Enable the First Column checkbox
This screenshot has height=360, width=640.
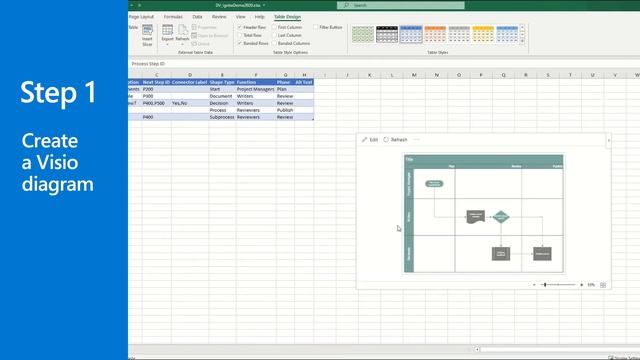tap(274, 27)
